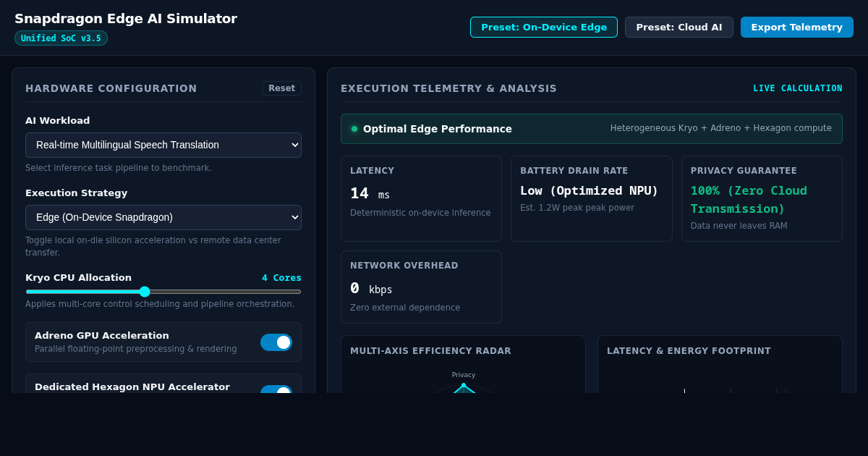
Task: Click the Snapdragon Edge AI Simulator title
Action: (x=126, y=18)
